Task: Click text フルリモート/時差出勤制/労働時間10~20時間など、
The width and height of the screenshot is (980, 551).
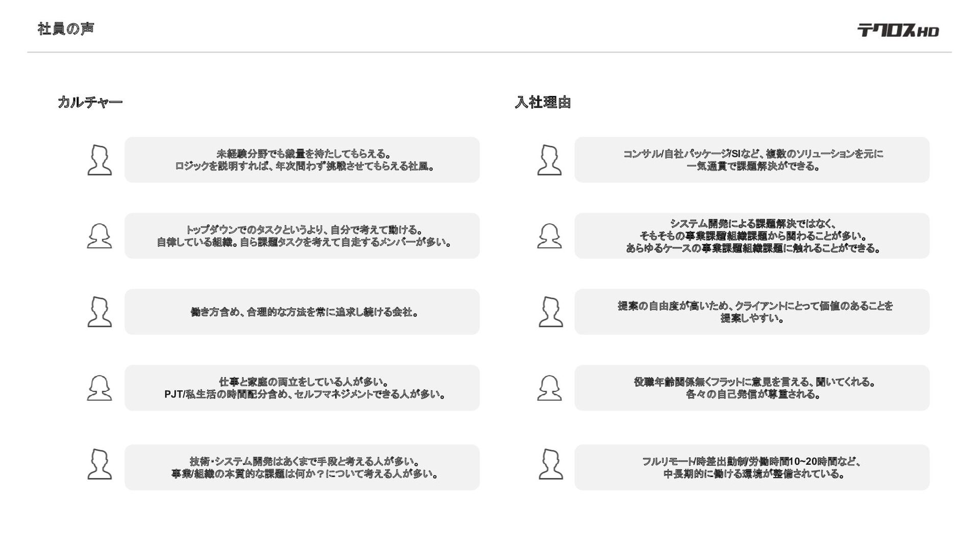Action: point(752,461)
